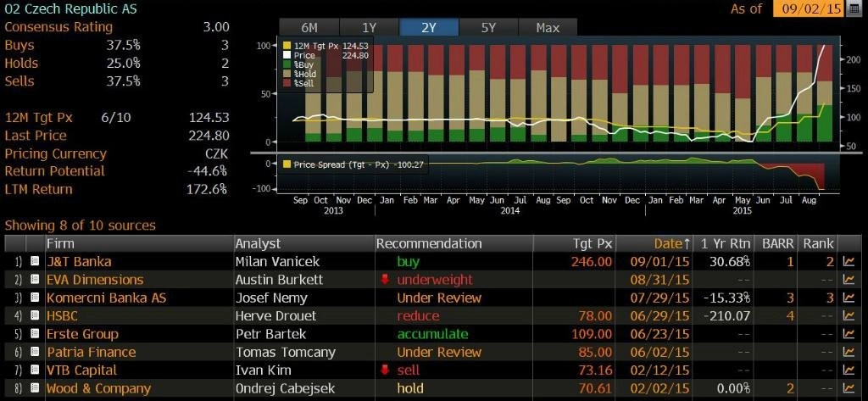This screenshot has width=868, height=401.
Task: Show the chart icon for VTB Capital
Action: click(x=848, y=370)
